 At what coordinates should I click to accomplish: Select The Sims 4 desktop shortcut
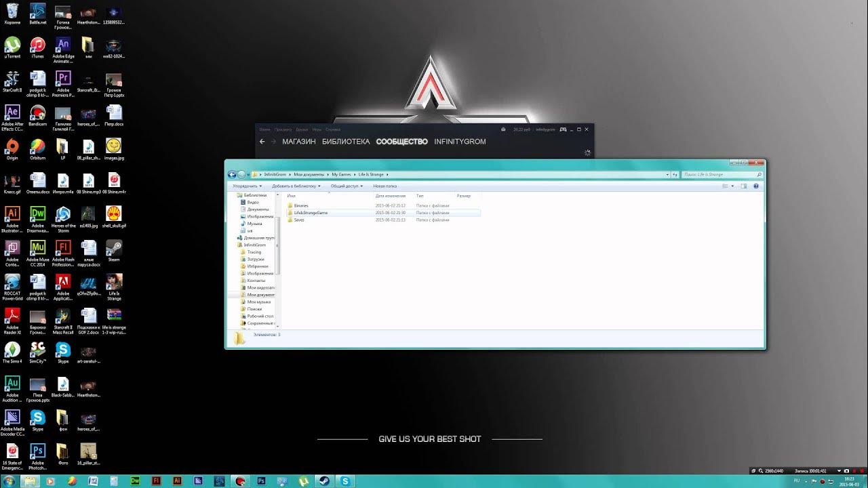(x=12, y=352)
